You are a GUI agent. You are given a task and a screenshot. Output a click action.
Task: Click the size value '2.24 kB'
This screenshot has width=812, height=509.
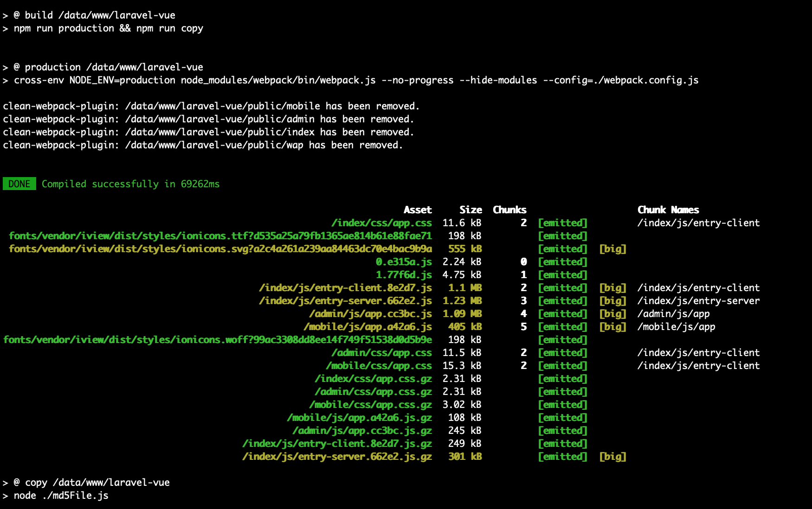[462, 262]
